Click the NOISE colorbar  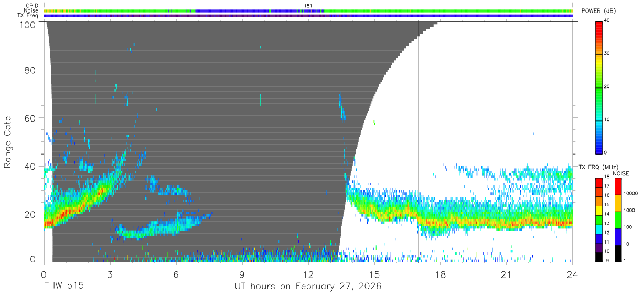pos(618,219)
